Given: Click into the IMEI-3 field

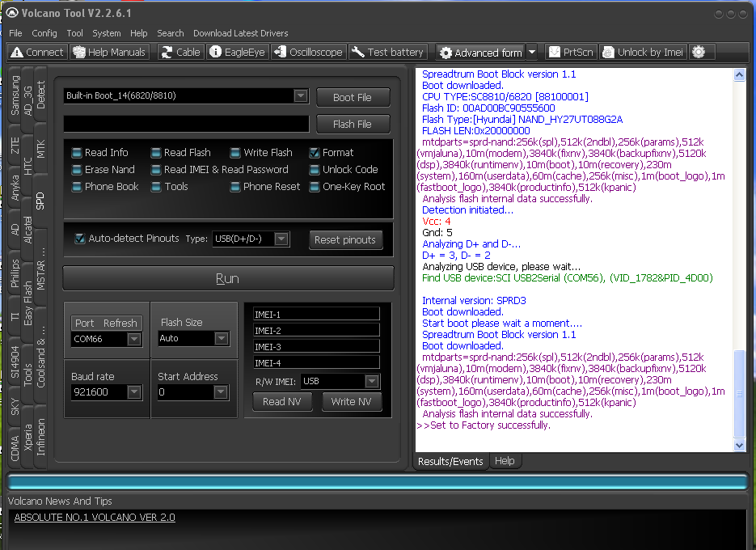Looking at the screenshot, I should [x=316, y=347].
